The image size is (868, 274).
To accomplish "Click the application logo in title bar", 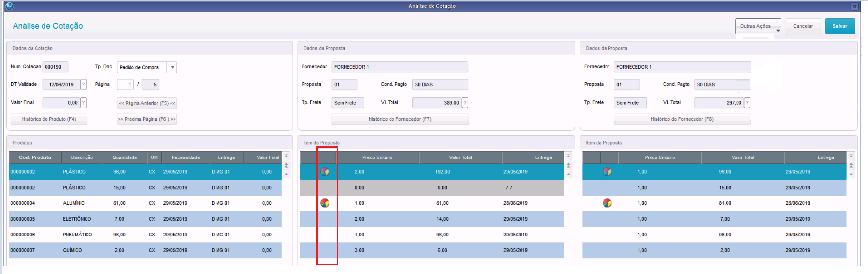I will click(x=9, y=6).
